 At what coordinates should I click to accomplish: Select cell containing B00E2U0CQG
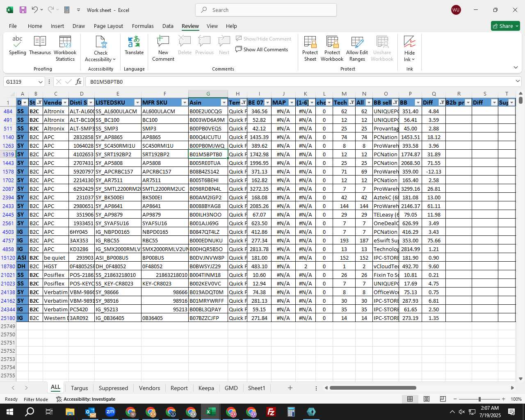click(x=208, y=111)
